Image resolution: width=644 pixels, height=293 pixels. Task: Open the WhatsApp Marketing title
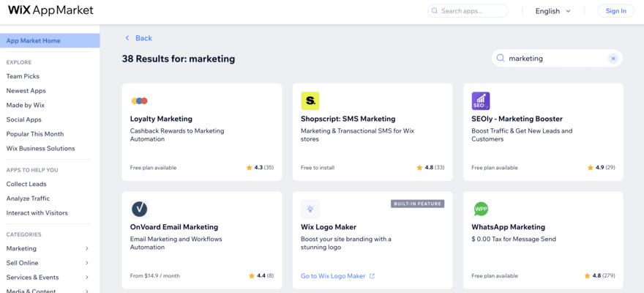509,227
